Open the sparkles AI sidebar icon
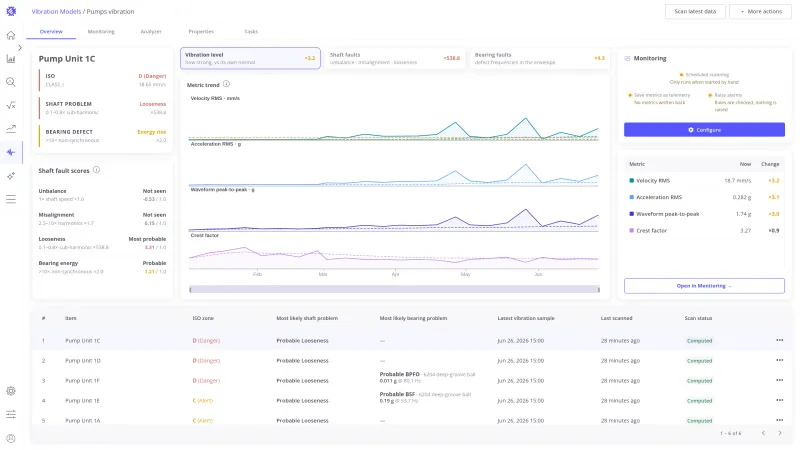 pos(11,176)
